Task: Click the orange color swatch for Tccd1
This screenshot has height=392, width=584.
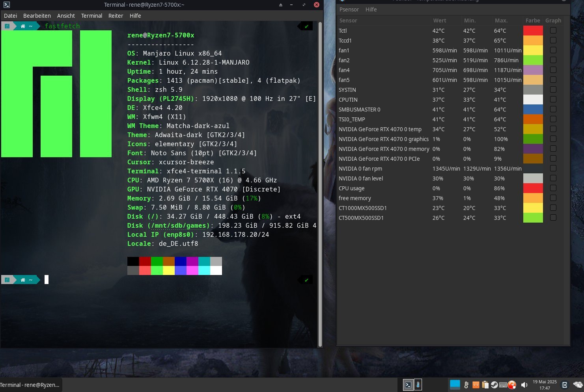Action: 533,40
